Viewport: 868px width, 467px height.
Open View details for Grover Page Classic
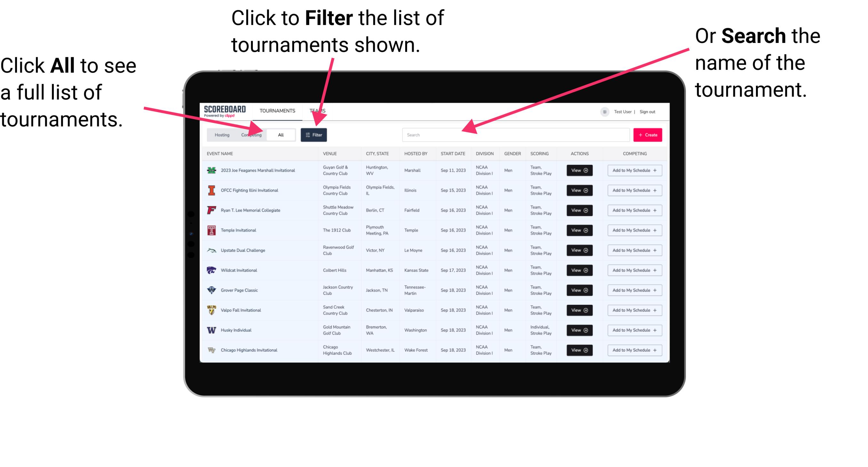579,290
